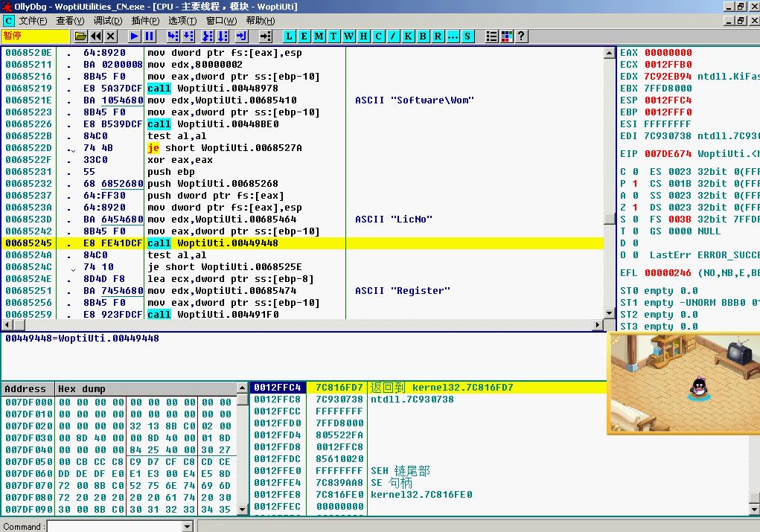Open debugging options list icon

(491, 36)
